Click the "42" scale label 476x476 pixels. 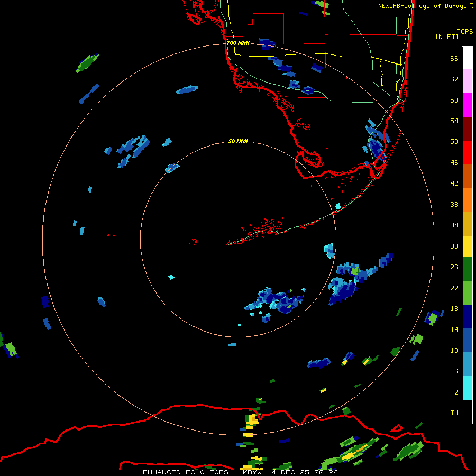[x=454, y=183]
